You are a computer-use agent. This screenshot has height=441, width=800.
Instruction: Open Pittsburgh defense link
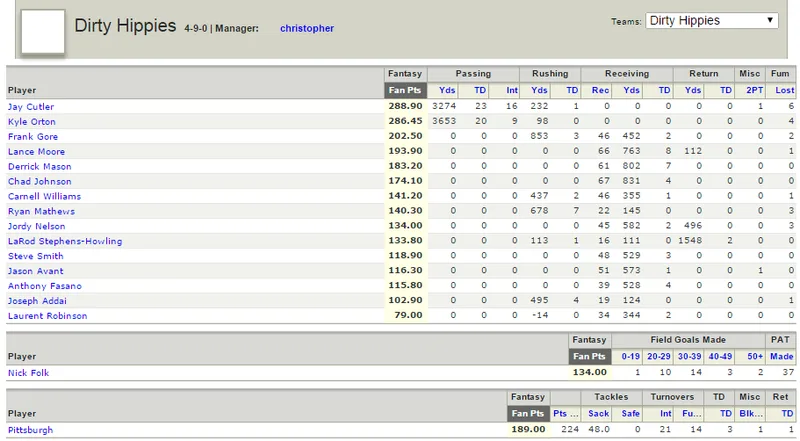click(x=30, y=430)
